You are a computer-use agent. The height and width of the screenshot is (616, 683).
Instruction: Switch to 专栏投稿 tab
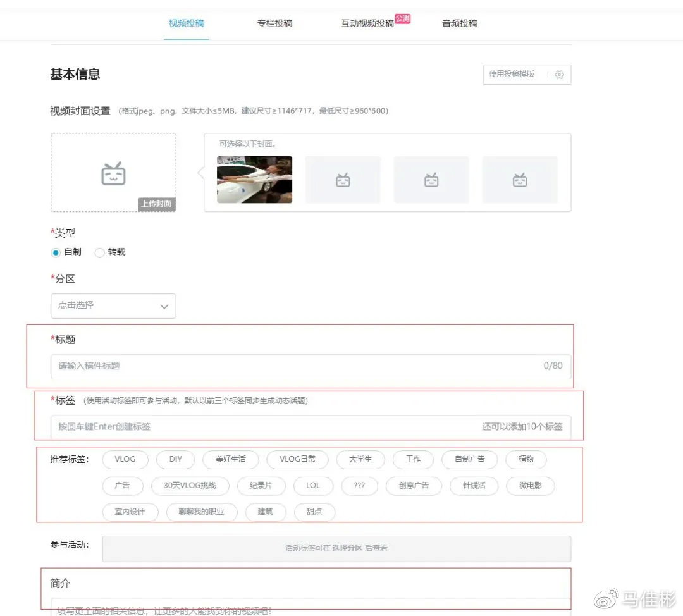274,23
